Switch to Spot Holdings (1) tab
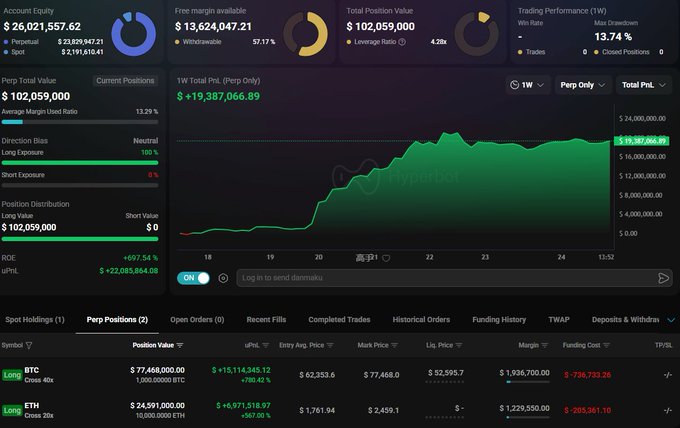 (x=35, y=320)
